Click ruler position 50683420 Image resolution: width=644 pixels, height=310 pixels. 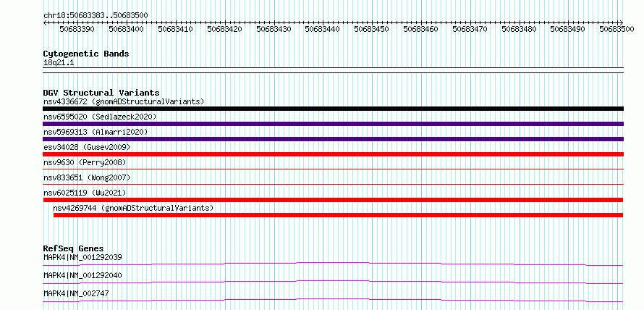224,29
